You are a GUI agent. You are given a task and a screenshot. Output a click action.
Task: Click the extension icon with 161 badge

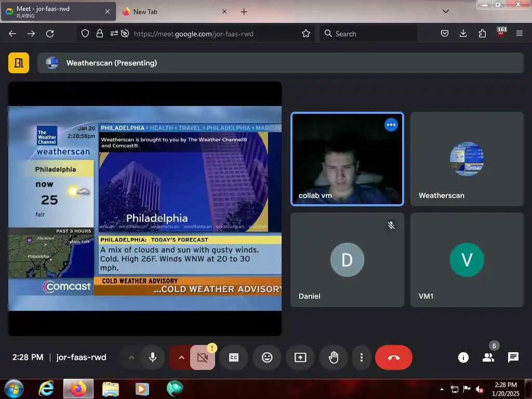(501, 32)
